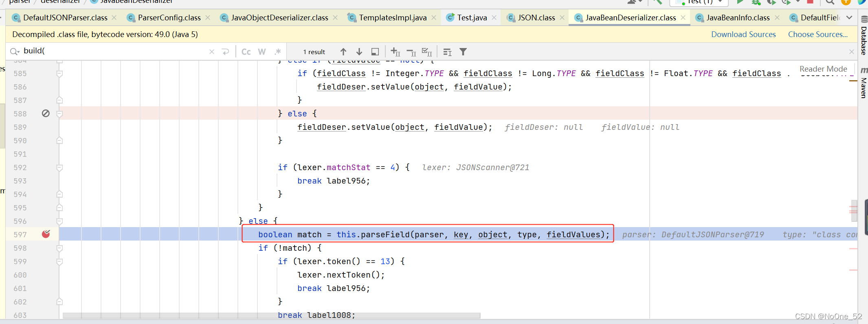Click the decompiled .class file notice text
Viewport: 868px width, 324px height.
(x=105, y=35)
